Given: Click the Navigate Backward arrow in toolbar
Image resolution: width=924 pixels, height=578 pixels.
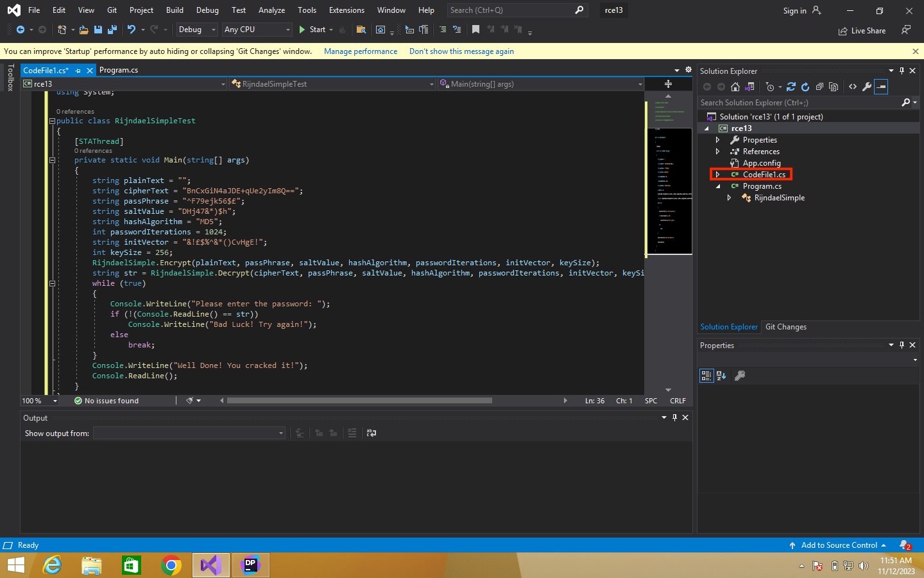Looking at the screenshot, I should 21,30.
